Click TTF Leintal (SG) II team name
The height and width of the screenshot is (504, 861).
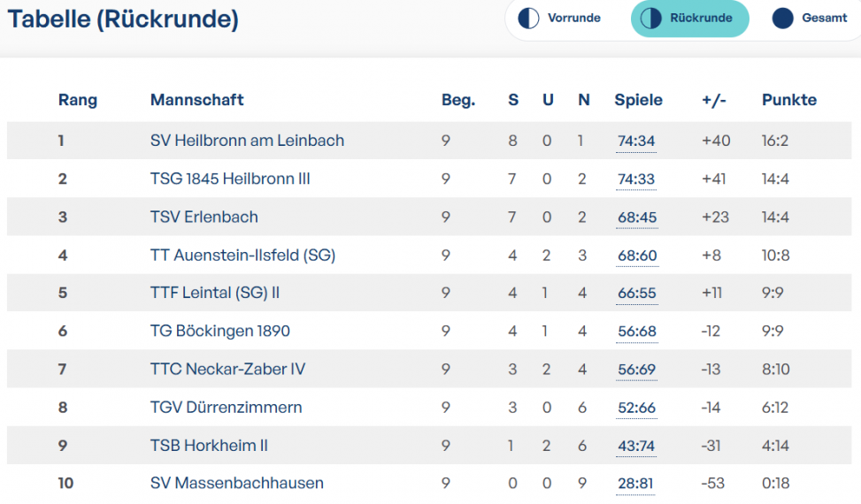click(x=215, y=293)
